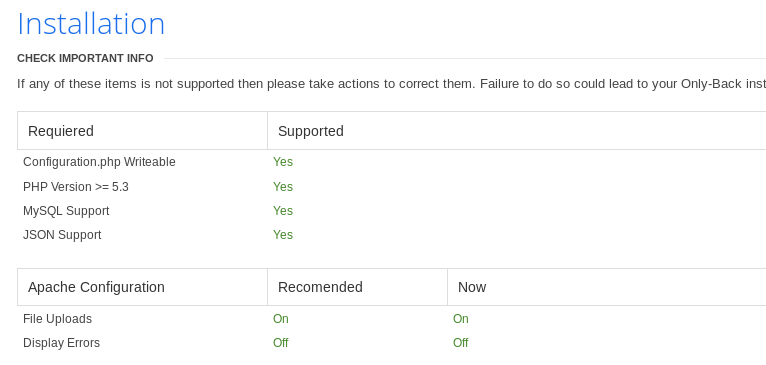Click Yes status beside JSON Support
This screenshot has height=365, width=766.
(283, 235)
